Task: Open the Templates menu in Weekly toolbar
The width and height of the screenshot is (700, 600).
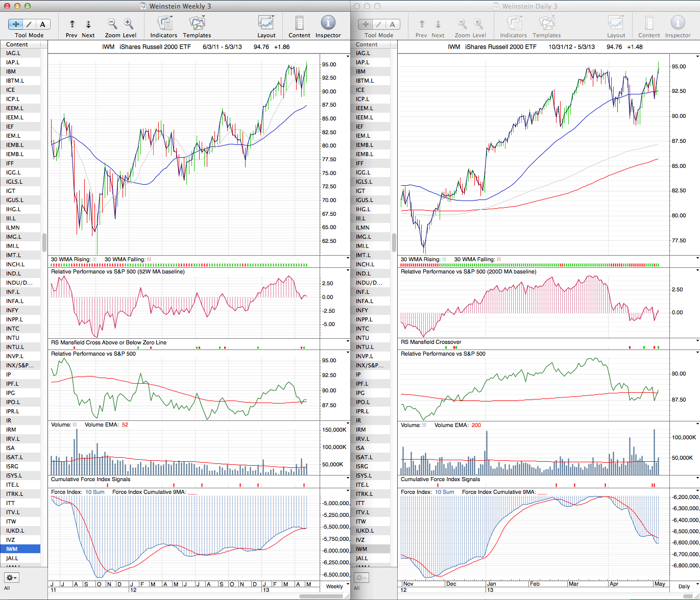Action: point(197,23)
